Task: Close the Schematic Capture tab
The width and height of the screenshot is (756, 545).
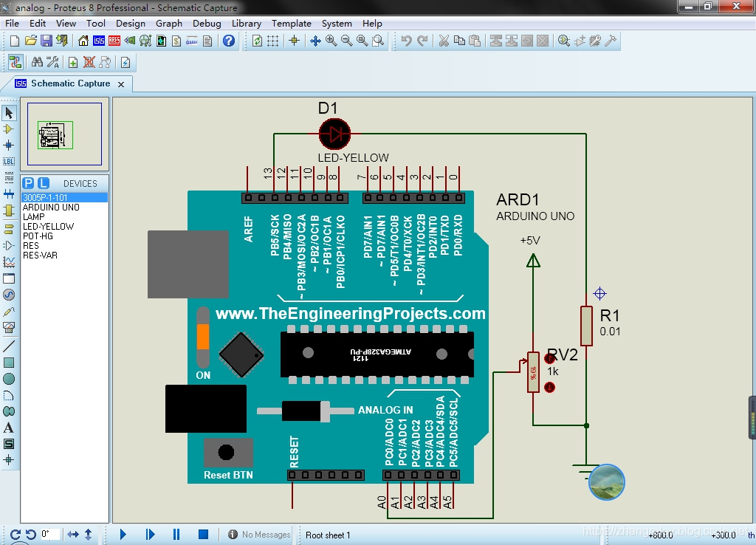Action: click(x=121, y=84)
